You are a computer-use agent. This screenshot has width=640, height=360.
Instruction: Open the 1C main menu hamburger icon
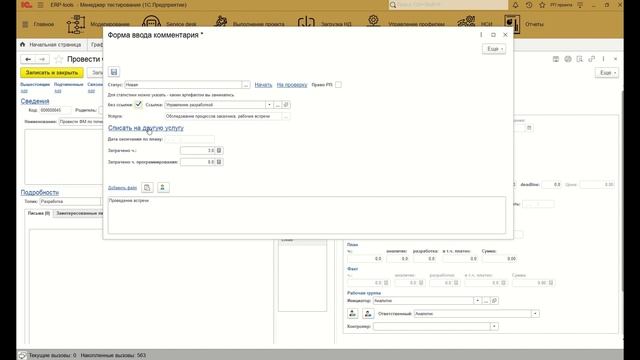coord(40,5)
